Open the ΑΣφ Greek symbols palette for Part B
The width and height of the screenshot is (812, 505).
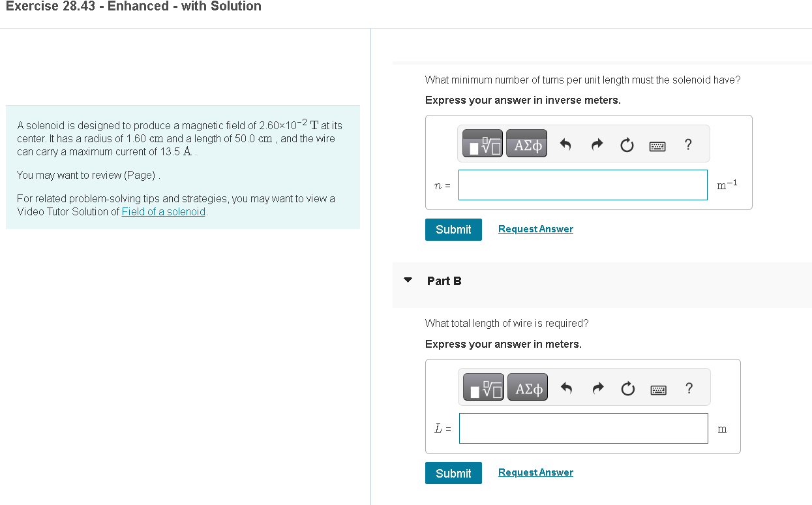[527, 387]
